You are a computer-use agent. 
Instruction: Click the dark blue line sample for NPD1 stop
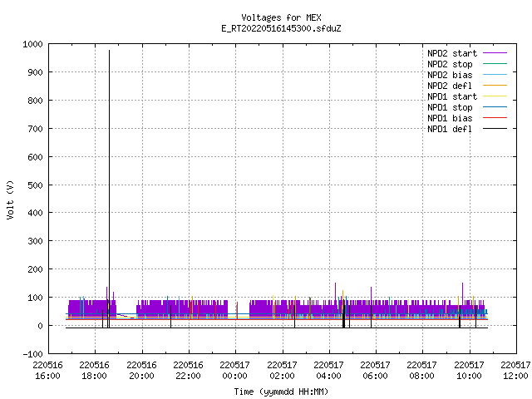point(495,107)
